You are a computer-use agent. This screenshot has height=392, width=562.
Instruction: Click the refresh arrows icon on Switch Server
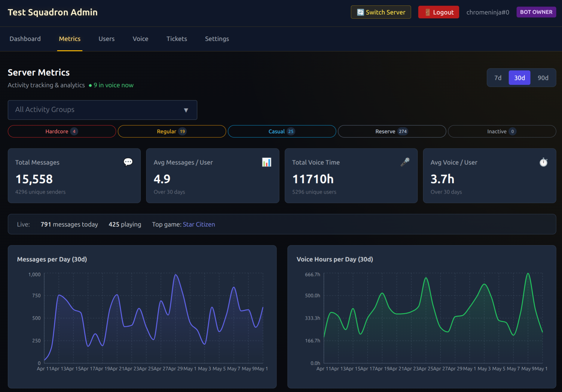(360, 12)
